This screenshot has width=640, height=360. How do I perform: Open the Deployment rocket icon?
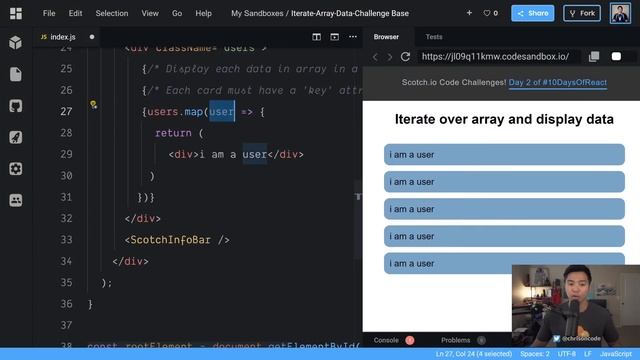pos(16,137)
